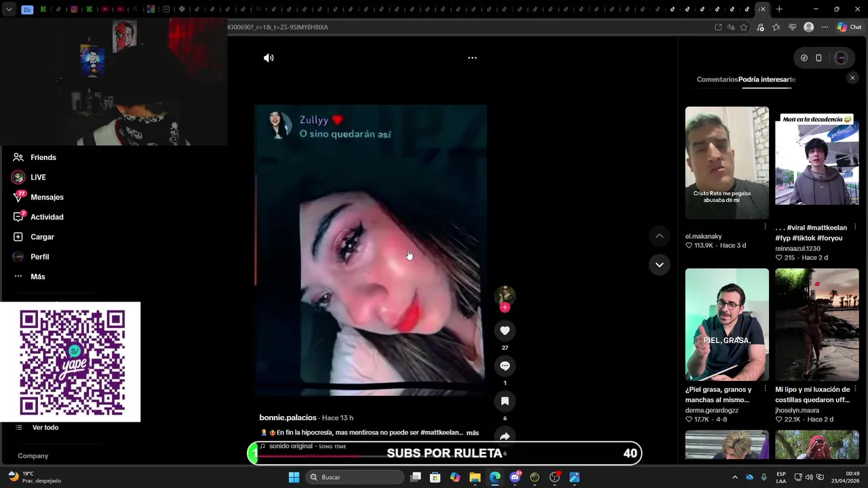Open the Windows Start menu

(x=294, y=477)
